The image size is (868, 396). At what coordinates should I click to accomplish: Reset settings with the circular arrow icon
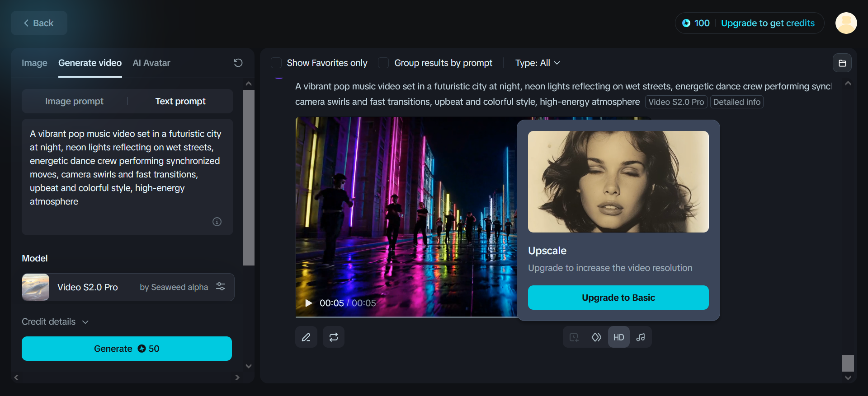click(238, 63)
